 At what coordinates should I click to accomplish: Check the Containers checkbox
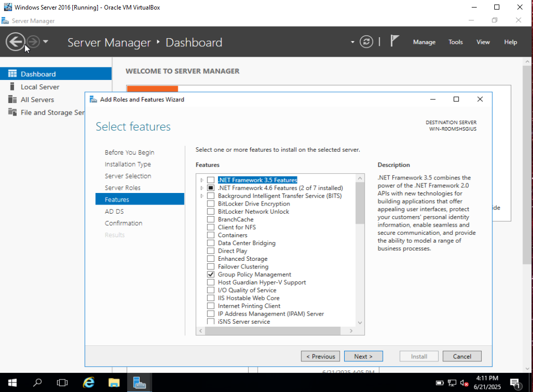(211, 235)
